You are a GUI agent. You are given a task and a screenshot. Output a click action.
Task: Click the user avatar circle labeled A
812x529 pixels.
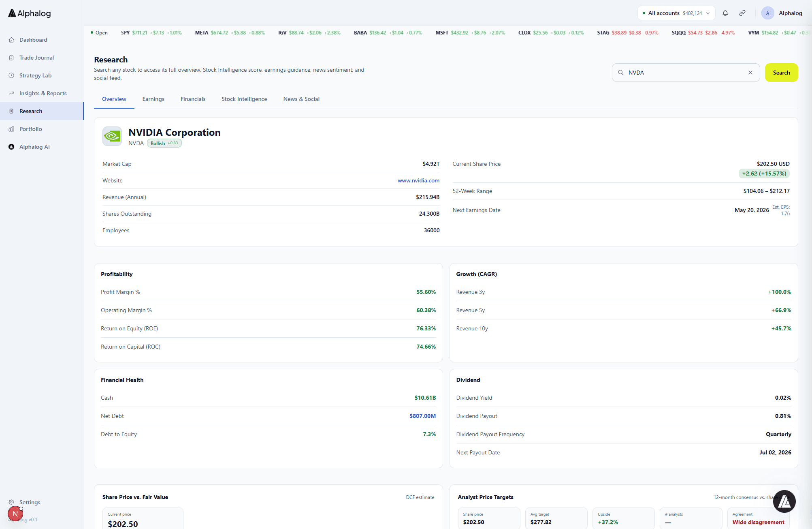point(767,13)
